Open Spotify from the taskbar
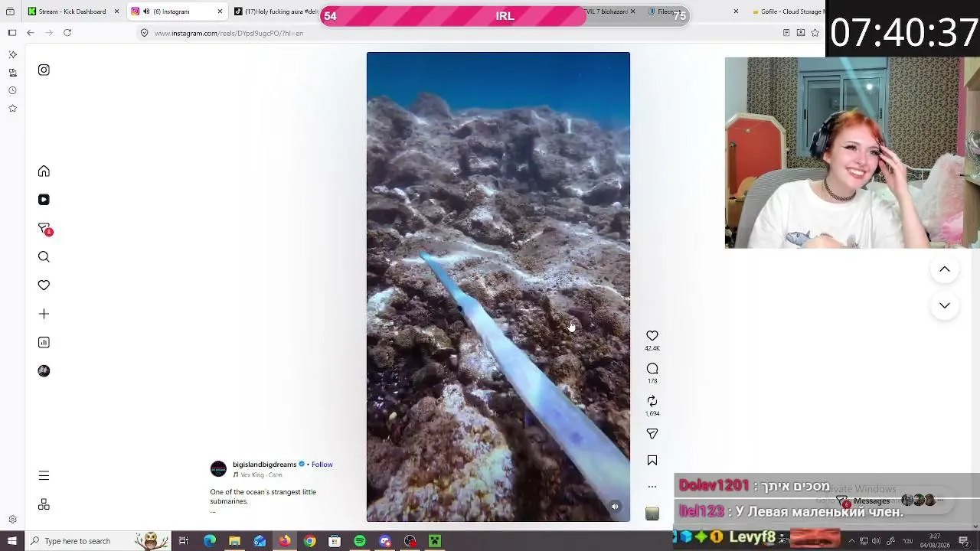Image resolution: width=980 pixels, height=551 pixels. 360,541
